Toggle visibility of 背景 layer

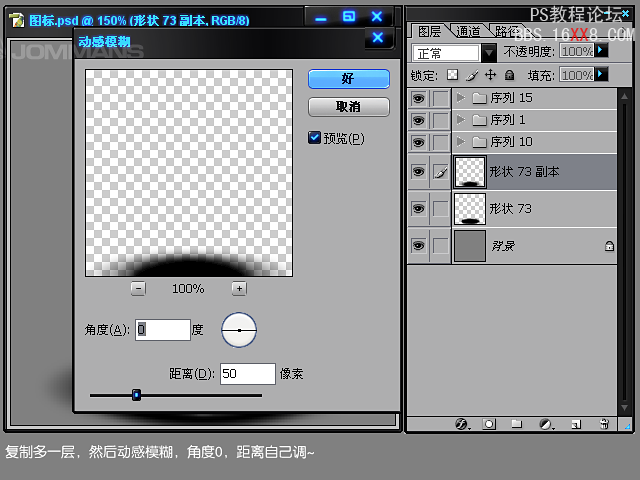[418, 246]
